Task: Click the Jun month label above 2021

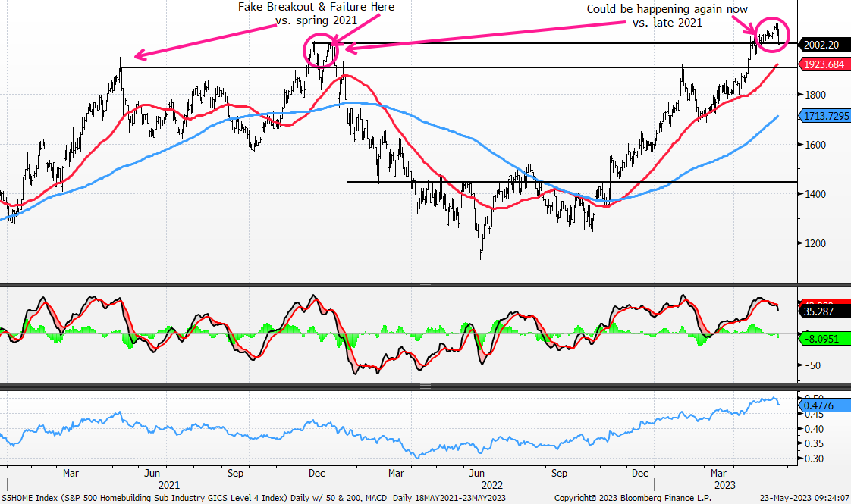Action: [x=152, y=473]
